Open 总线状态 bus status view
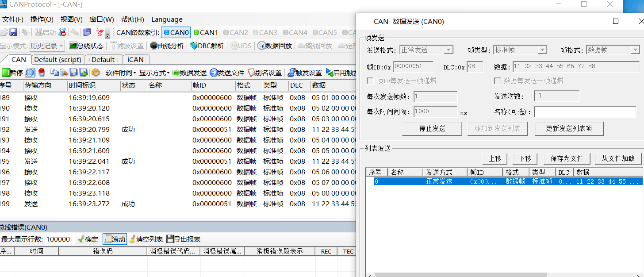The image size is (644, 277). 86,46
